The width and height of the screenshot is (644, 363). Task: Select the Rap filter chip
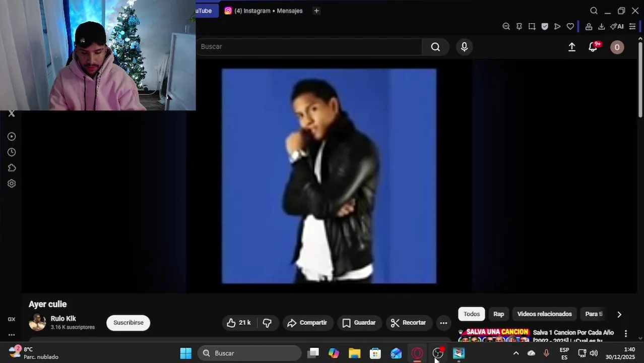pyautogui.click(x=498, y=314)
